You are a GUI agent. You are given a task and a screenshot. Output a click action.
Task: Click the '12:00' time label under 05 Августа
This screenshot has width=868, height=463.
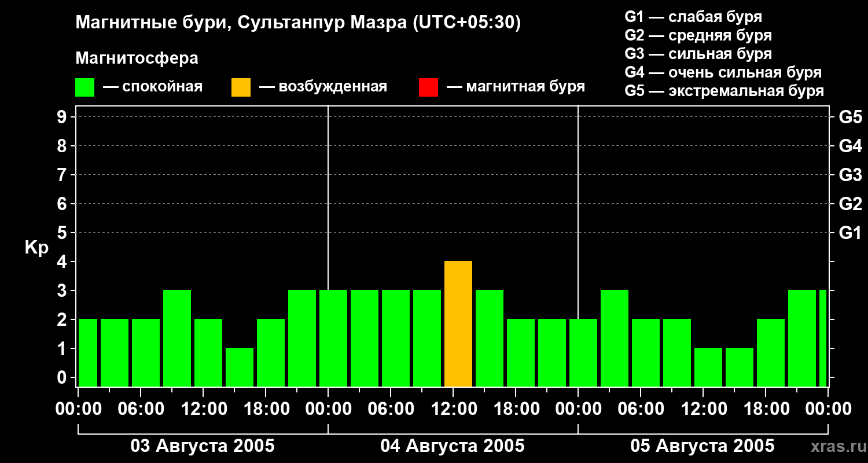(703, 409)
